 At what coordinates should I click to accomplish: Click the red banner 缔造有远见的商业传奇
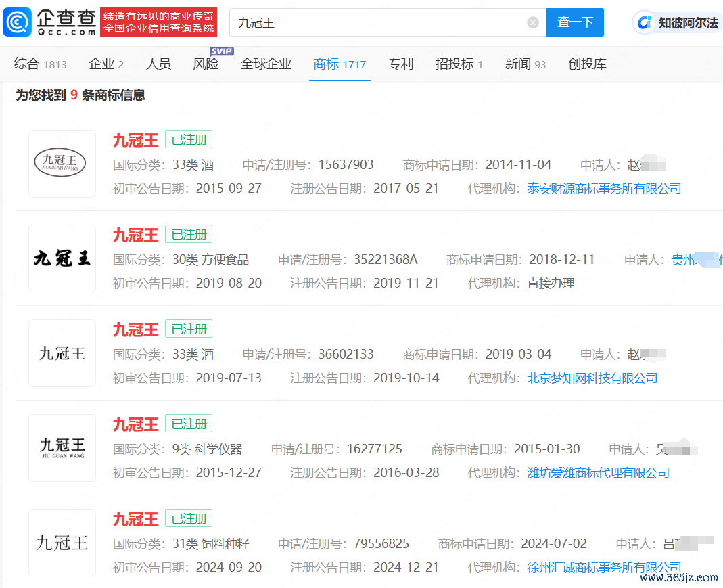159,22
